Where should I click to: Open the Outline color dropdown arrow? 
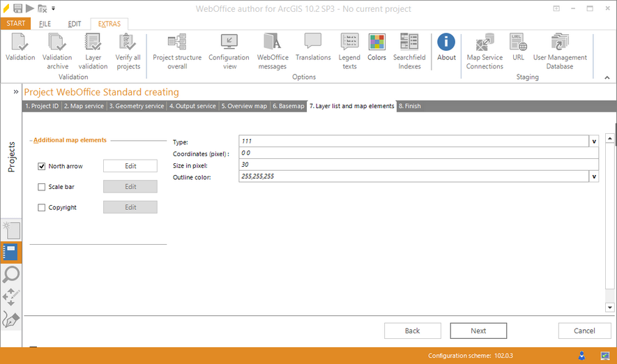pos(594,176)
